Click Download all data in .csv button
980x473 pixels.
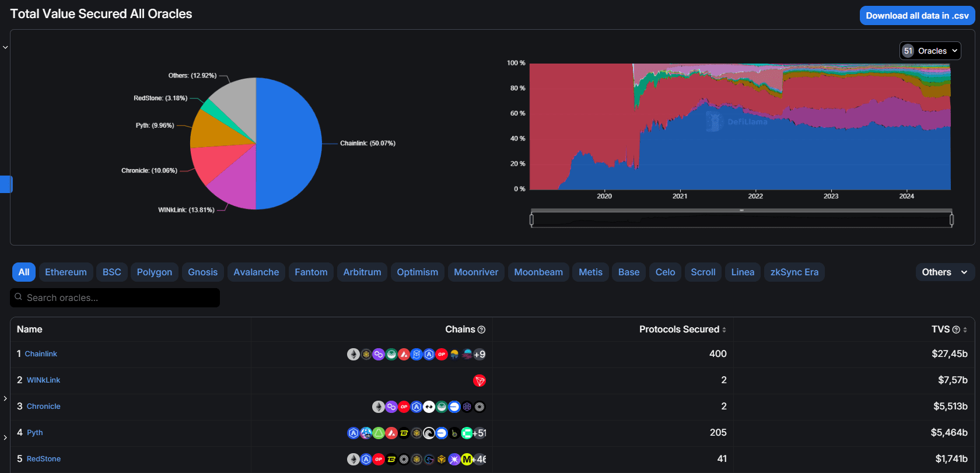[917, 16]
